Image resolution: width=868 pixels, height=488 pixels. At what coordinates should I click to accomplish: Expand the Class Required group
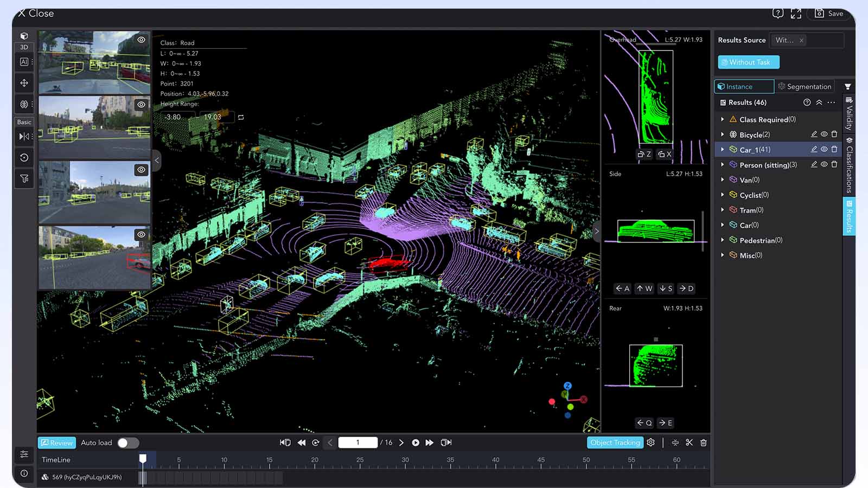(722, 119)
